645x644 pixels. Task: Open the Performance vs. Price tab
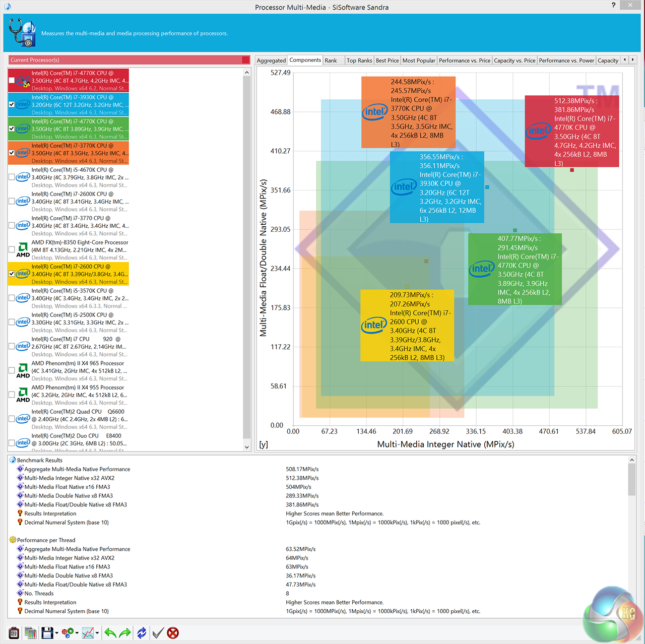tap(465, 60)
